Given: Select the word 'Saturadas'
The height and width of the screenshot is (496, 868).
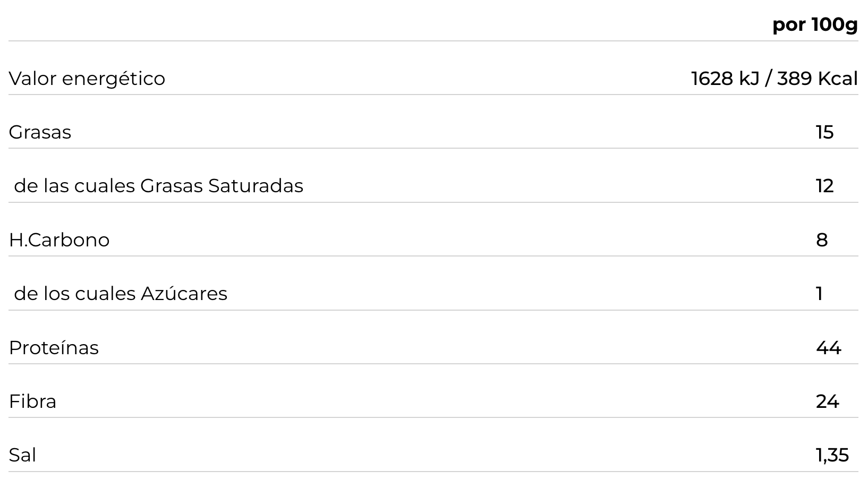Looking at the screenshot, I should [256, 186].
